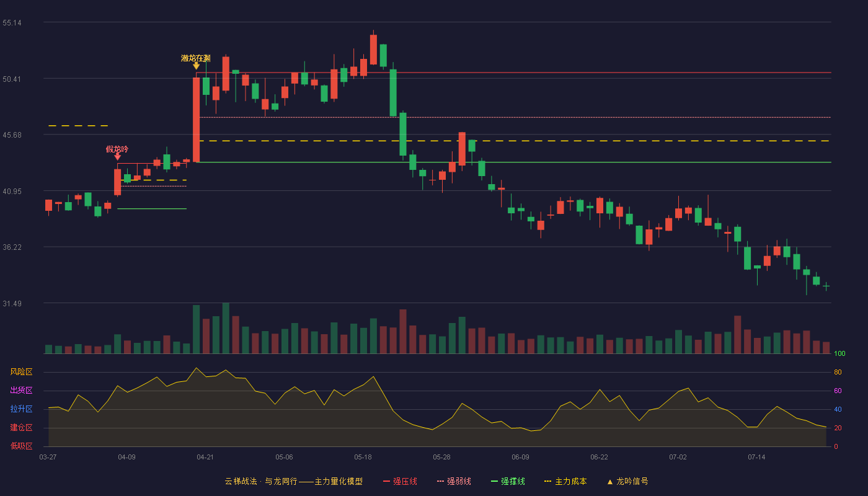Screen dimensions: 868x496
Task: Select the 建仓区 zone label
Action: [21, 428]
